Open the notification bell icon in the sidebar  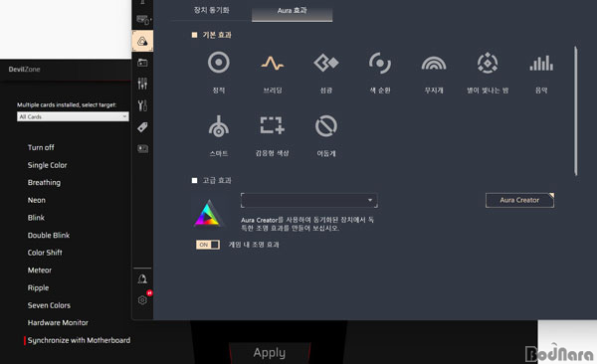point(142,278)
